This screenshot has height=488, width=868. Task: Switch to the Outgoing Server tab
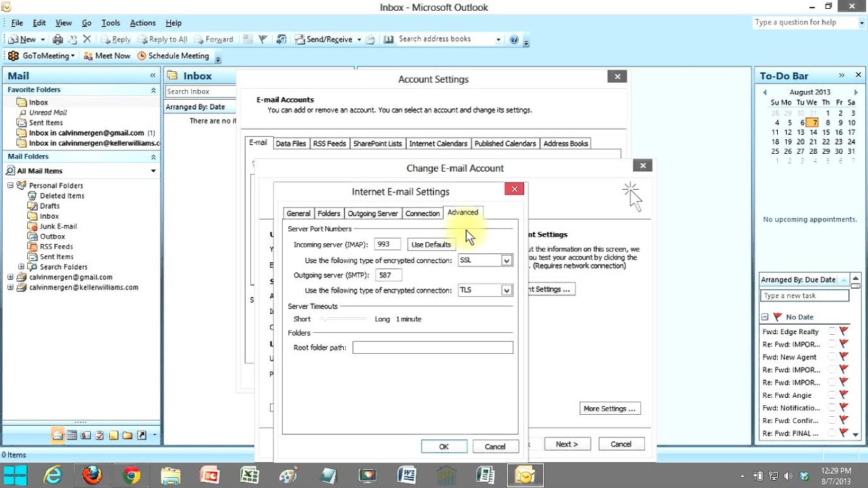372,213
